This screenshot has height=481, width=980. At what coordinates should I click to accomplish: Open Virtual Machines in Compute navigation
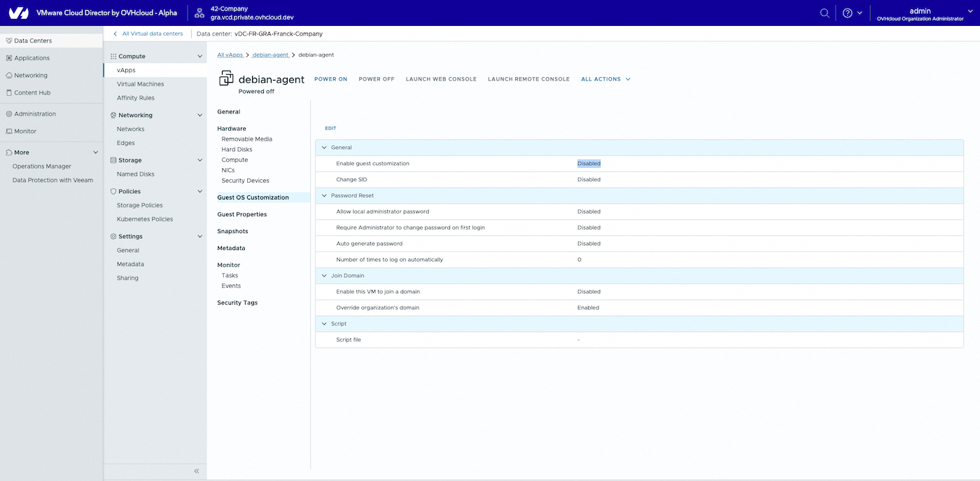click(140, 84)
